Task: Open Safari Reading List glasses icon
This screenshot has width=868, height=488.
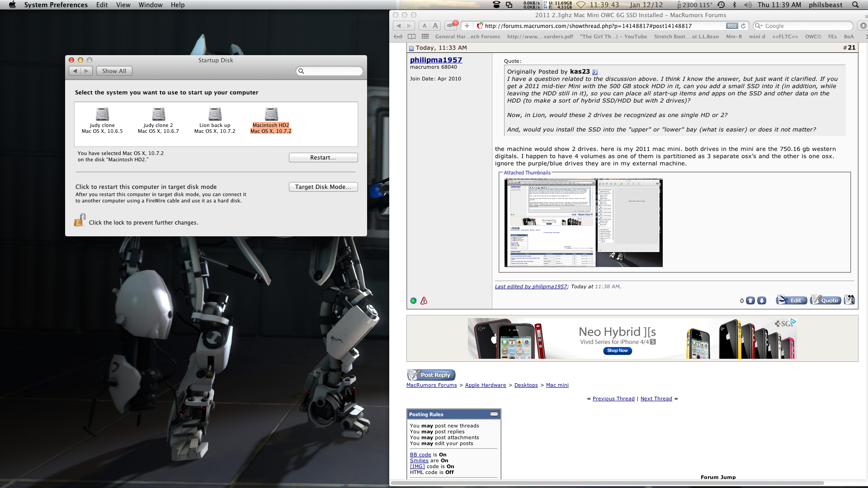Action: pos(398,37)
